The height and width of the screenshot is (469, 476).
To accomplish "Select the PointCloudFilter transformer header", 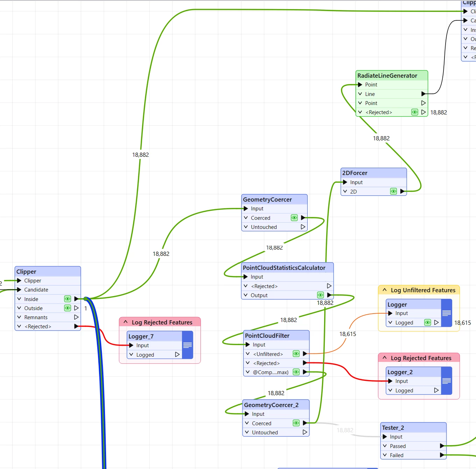I will (x=276, y=335).
